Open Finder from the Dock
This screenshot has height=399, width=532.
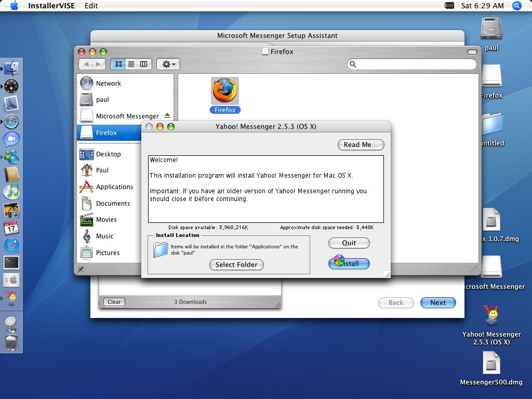(11, 68)
